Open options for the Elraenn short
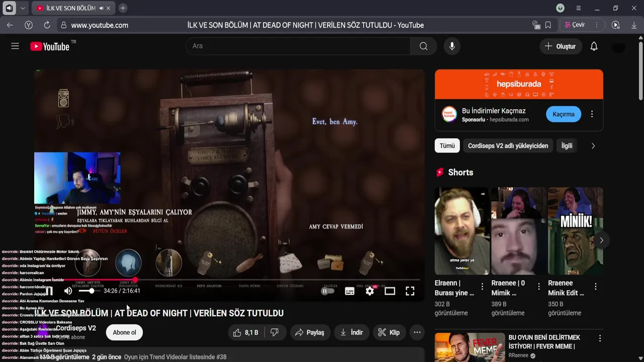Viewport: 644px width, 362px height. coord(482,287)
